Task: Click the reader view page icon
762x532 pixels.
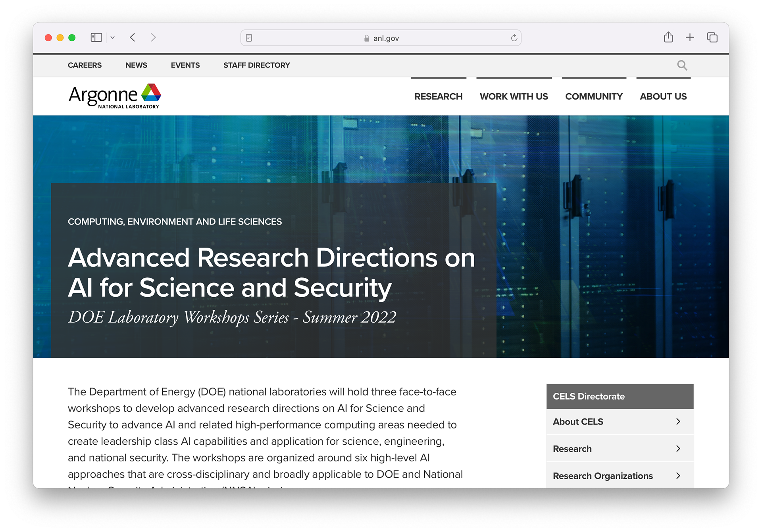Action: (x=249, y=38)
